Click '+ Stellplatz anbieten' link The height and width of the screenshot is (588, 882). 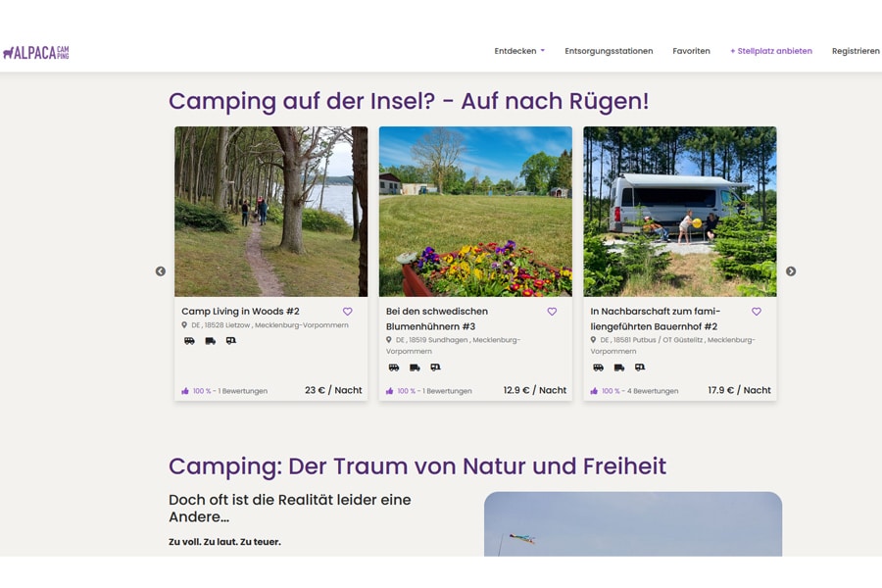tap(771, 51)
